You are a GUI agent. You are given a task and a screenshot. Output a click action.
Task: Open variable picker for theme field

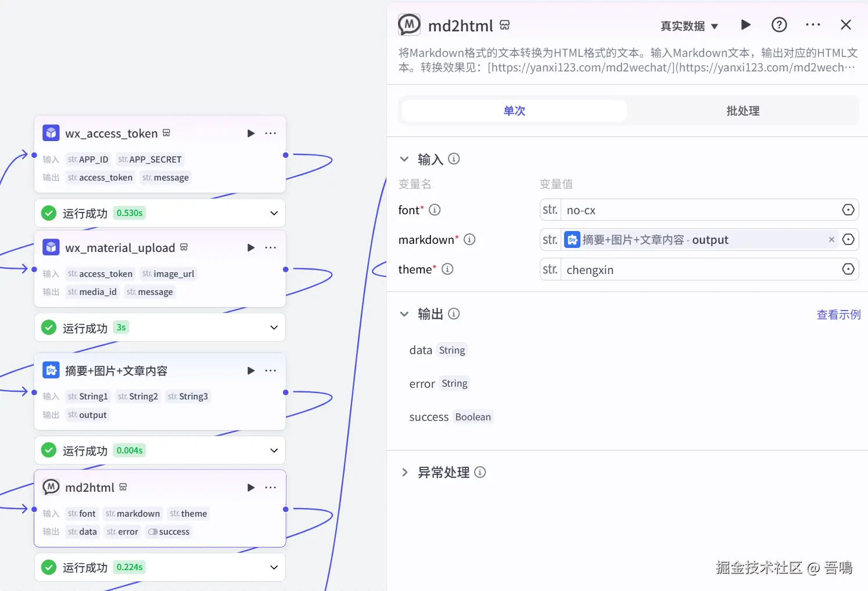(848, 269)
